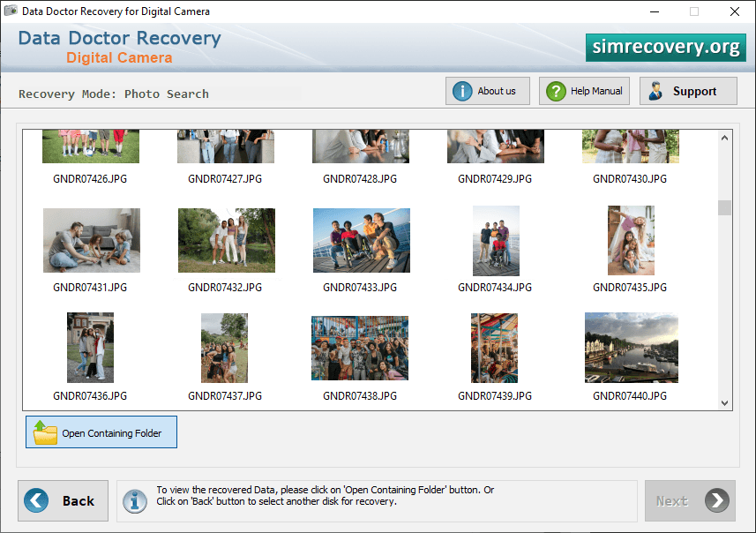Select thumbnail GNDR07426.JPG
The height and width of the screenshot is (533, 756).
(91, 146)
